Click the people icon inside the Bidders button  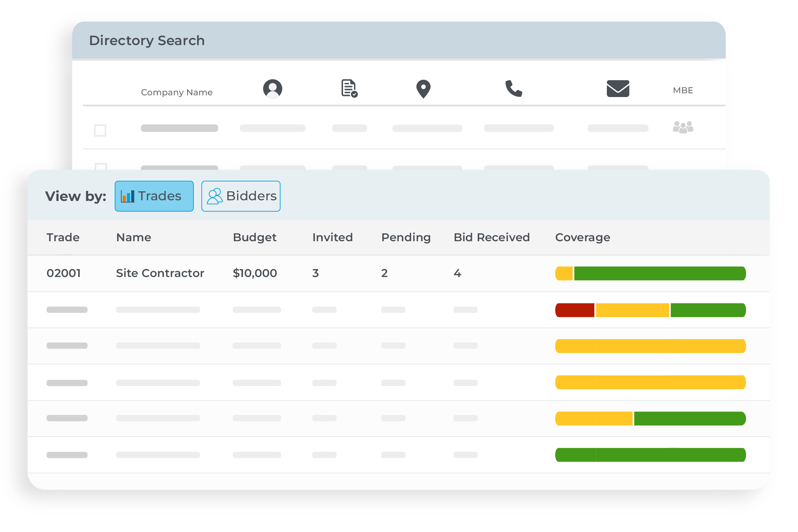click(215, 196)
